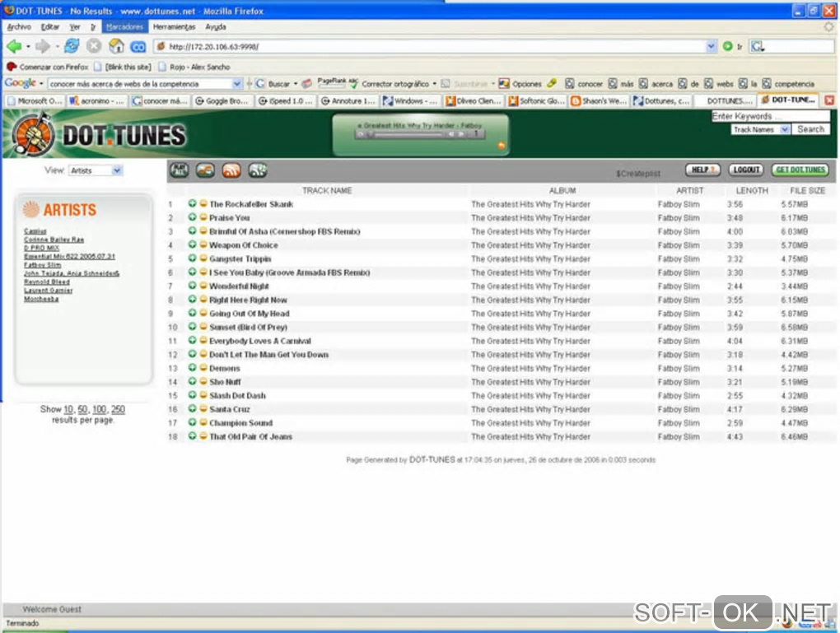The image size is (840, 633).
Task: Click the green add icon for The Rockafeller Skank
Action: pos(193,203)
